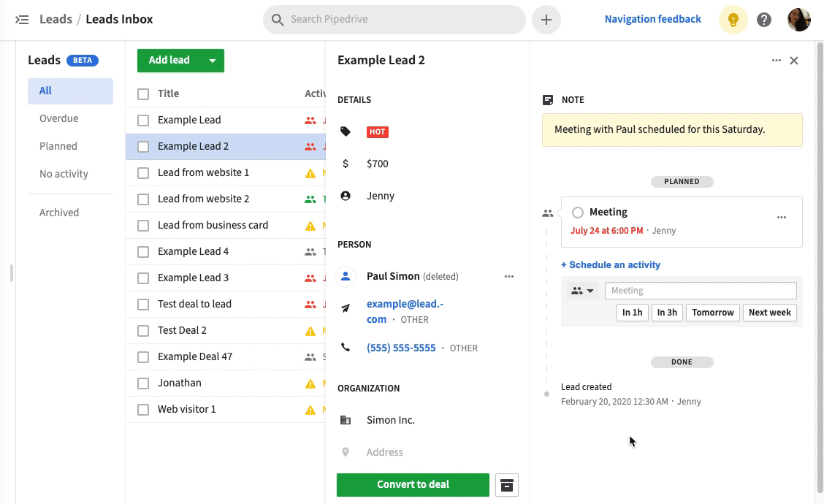This screenshot has height=504, width=824.
Task: Click the Search Pipedrive field
Action: tap(394, 20)
